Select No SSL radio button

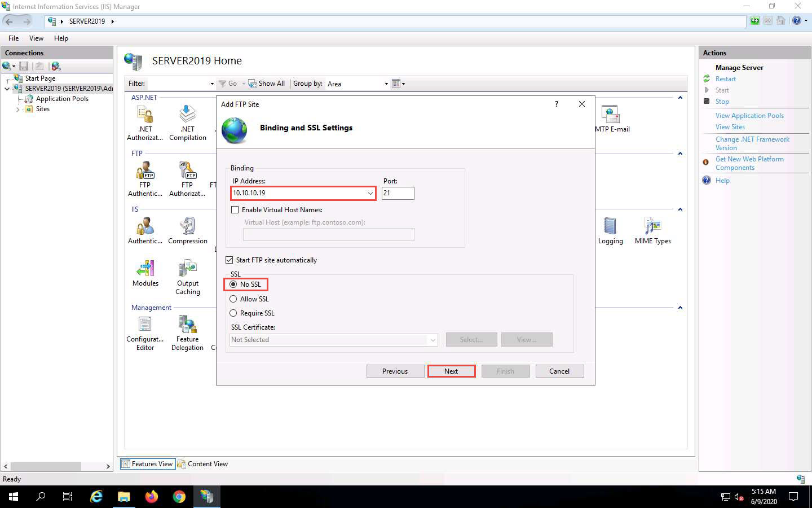[x=233, y=284]
